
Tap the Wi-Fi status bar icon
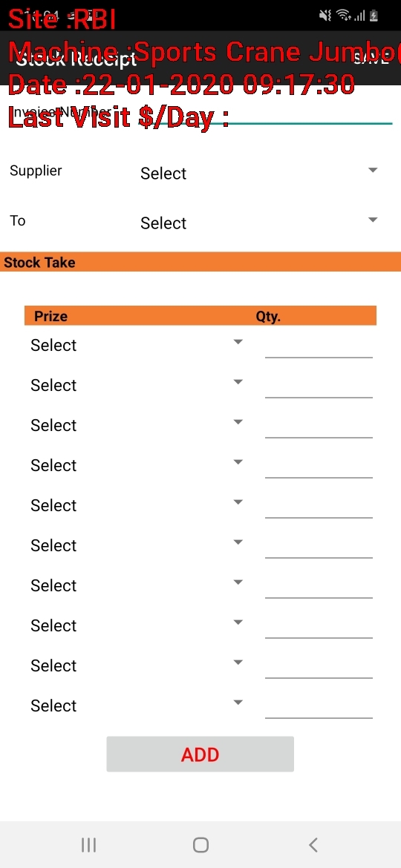(344, 16)
